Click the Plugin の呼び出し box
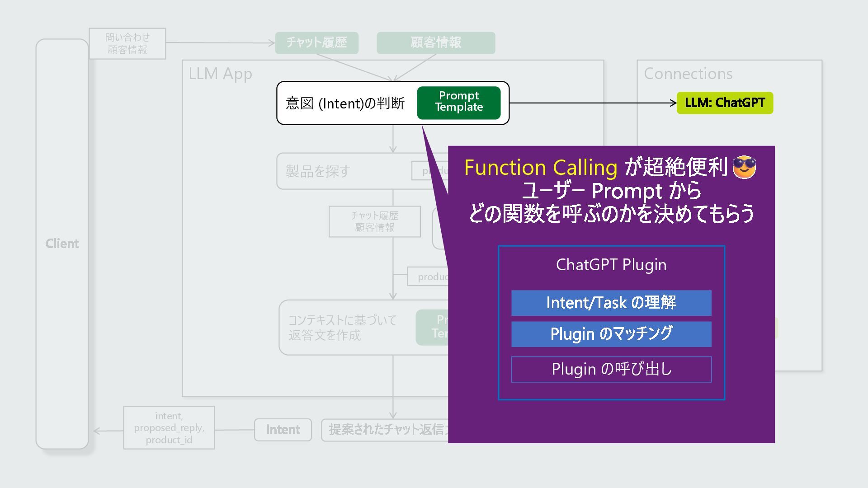Image resolution: width=868 pixels, height=488 pixels. tap(611, 369)
